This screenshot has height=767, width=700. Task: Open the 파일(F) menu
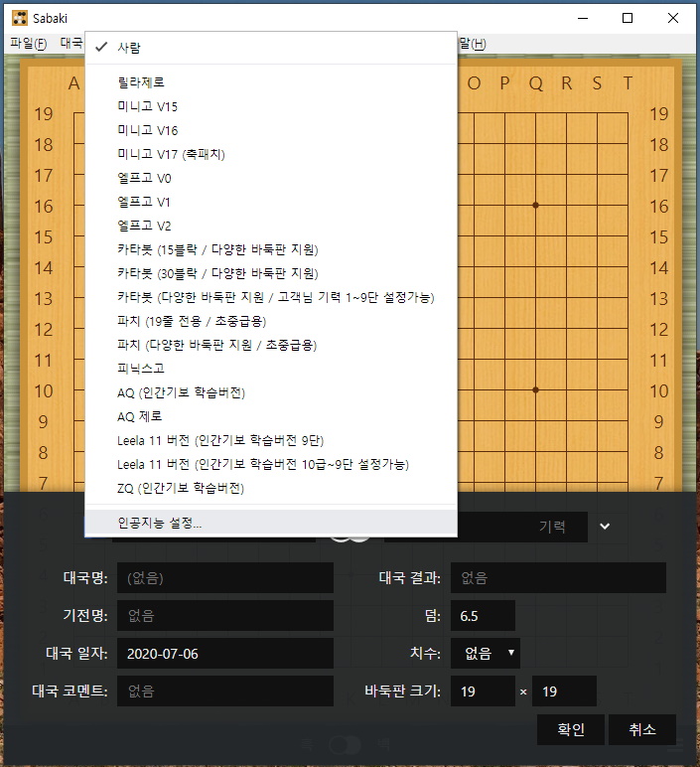coord(29,43)
